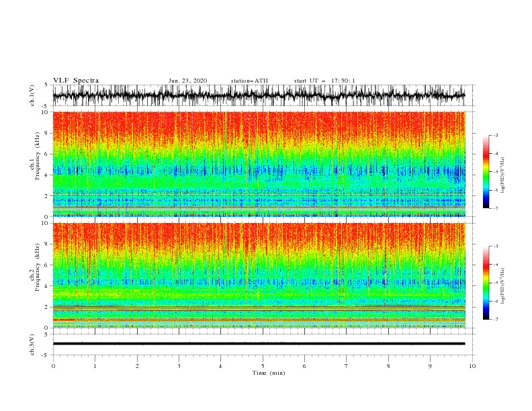Click the time-axis tick label "9"
This screenshot has height=411, width=532.
tap(430, 366)
